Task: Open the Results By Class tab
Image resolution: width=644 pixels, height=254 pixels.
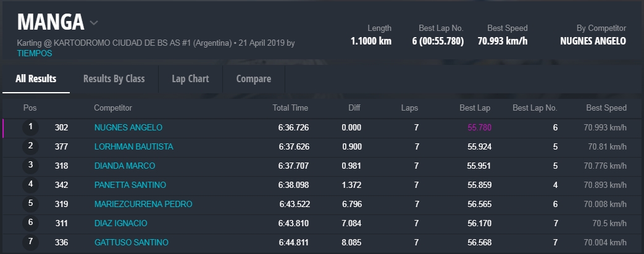Action: tap(114, 79)
